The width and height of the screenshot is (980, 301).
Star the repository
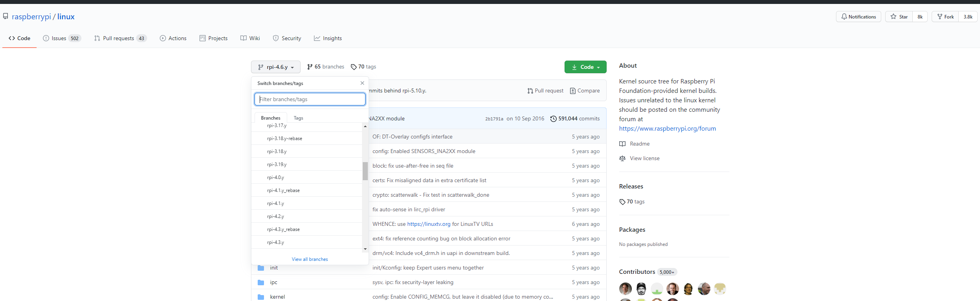pyautogui.click(x=899, y=17)
